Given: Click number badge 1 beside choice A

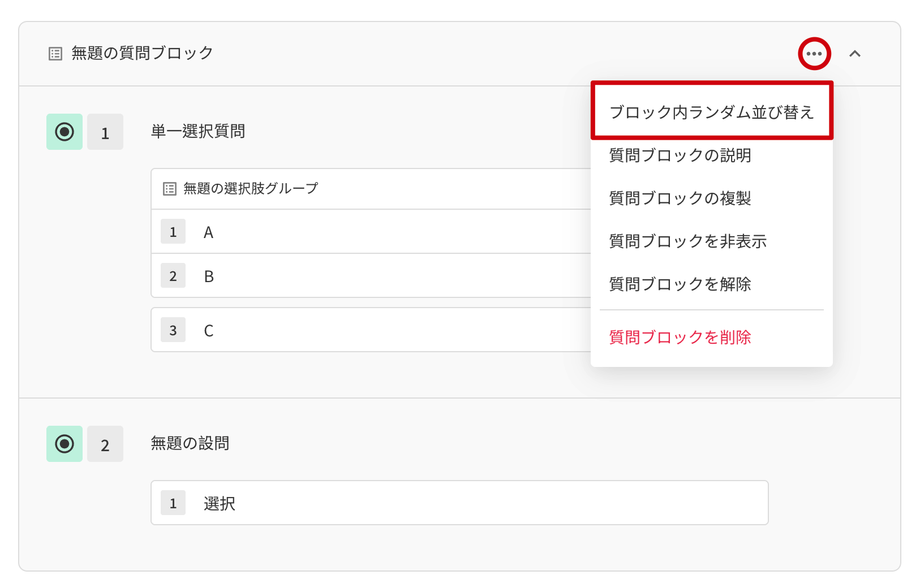Looking at the screenshot, I should 173,231.
